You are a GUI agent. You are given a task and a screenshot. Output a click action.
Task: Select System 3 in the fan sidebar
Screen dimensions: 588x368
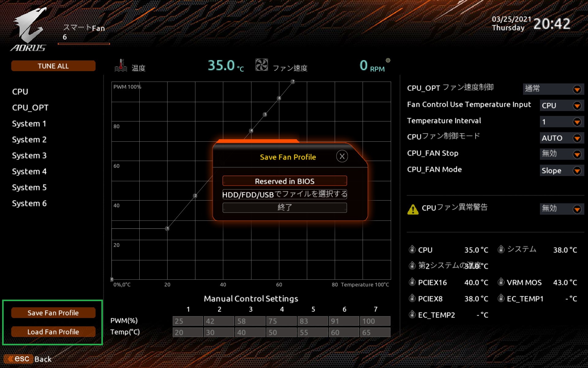(x=29, y=155)
